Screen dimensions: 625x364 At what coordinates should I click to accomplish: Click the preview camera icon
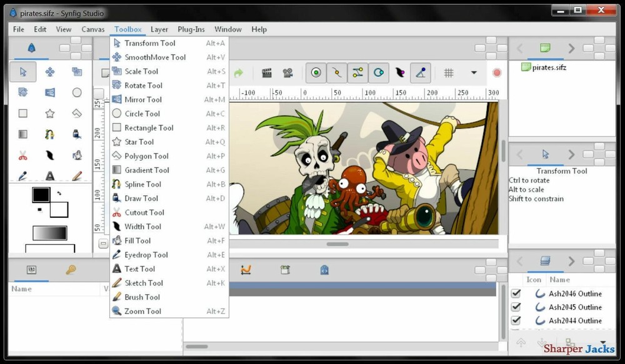[x=287, y=73]
